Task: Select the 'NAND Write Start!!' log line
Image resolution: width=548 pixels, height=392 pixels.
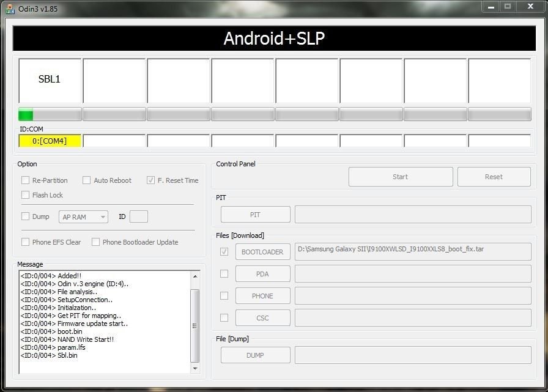Action: click(67, 339)
